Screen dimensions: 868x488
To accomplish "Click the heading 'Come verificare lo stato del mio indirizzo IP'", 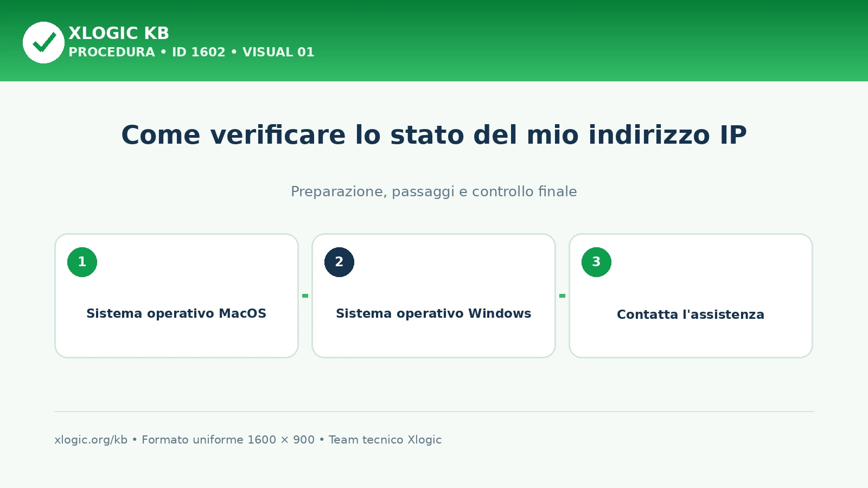I will [x=434, y=135].
